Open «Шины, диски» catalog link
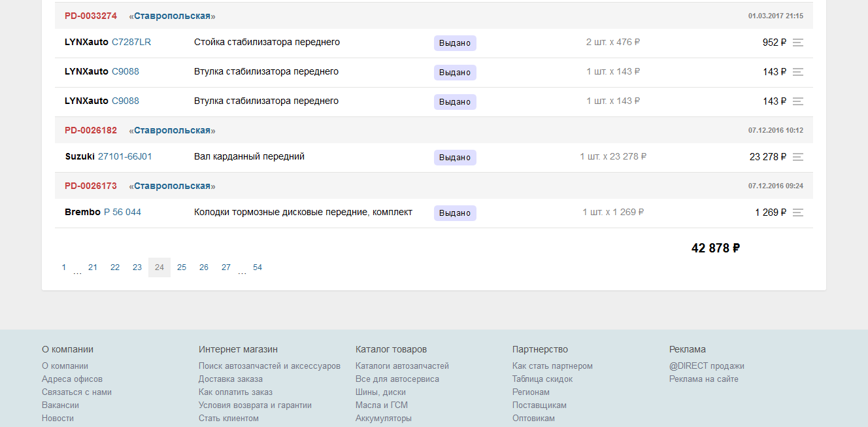The image size is (868, 427). [x=380, y=392]
